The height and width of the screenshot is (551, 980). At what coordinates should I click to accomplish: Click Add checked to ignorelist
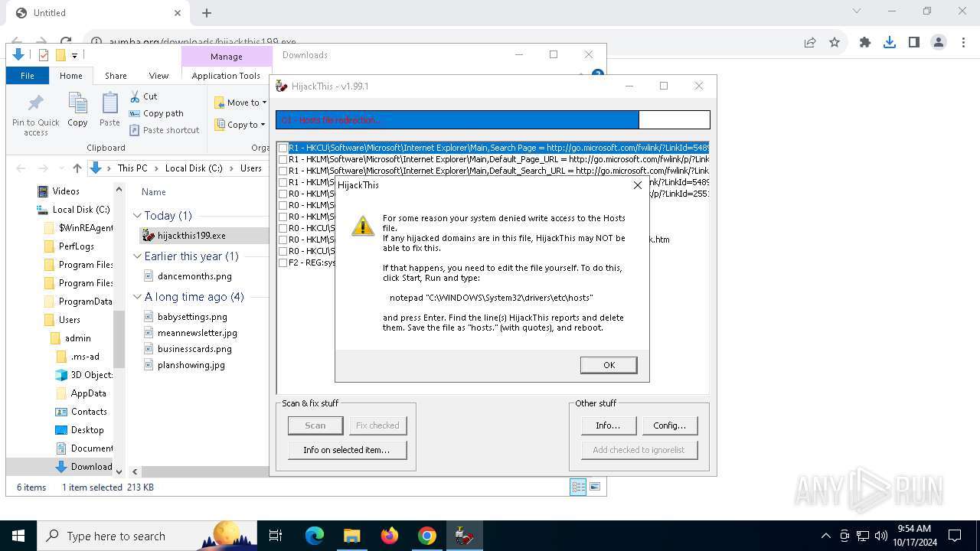click(639, 450)
